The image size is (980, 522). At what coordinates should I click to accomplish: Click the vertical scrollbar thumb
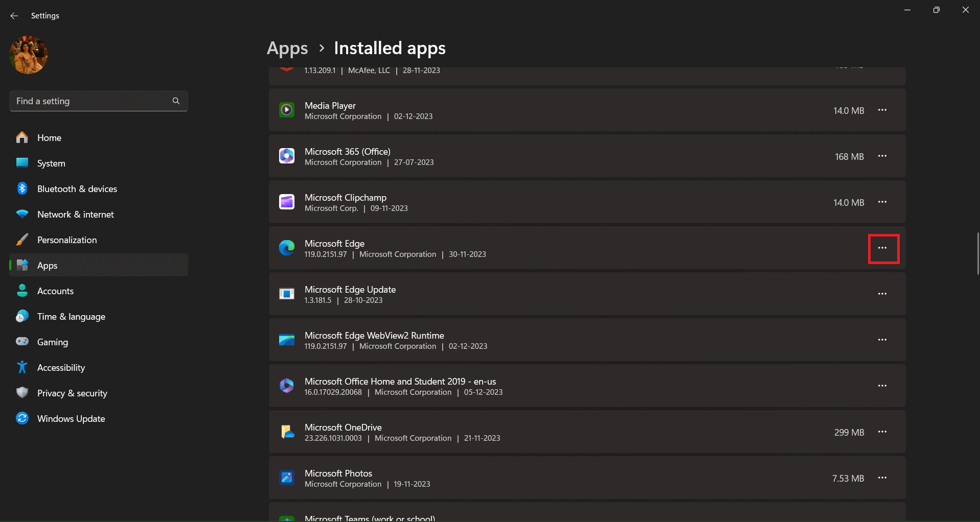coord(977,254)
